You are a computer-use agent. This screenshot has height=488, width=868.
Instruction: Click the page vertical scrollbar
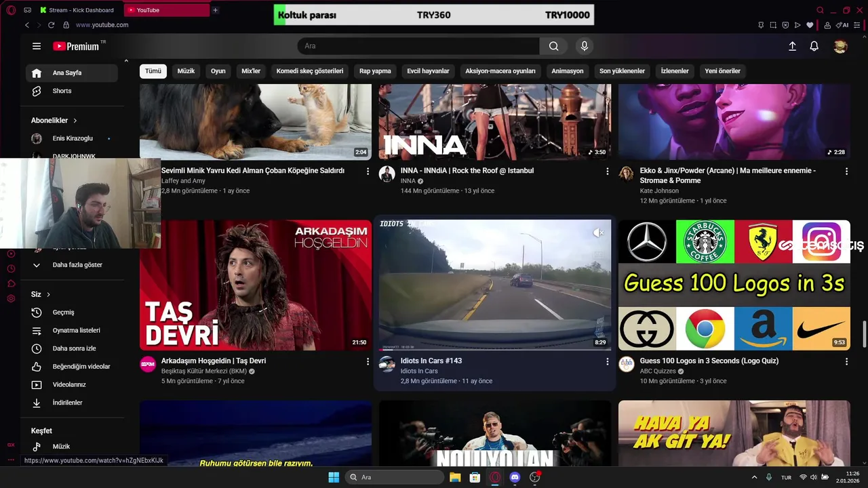(864, 333)
